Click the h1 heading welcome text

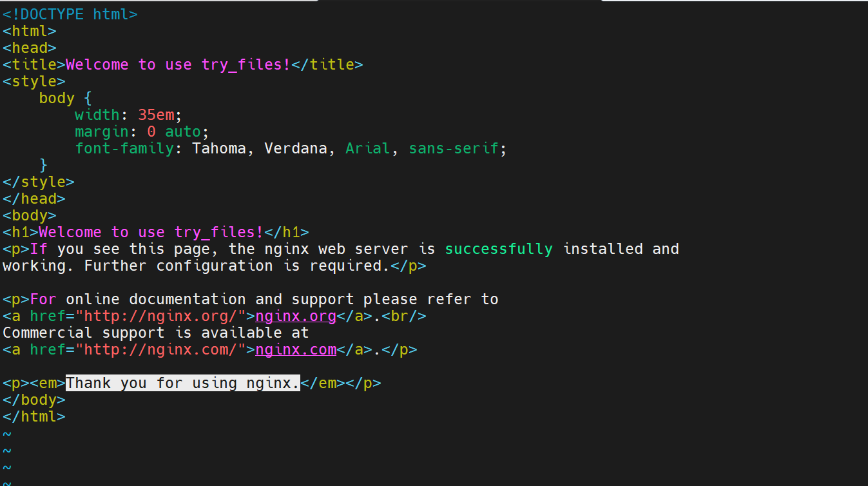tap(151, 232)
